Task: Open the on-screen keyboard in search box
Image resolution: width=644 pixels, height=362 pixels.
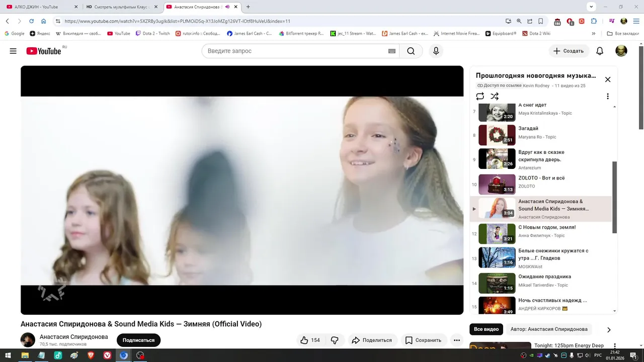Action: click(392, 51)
